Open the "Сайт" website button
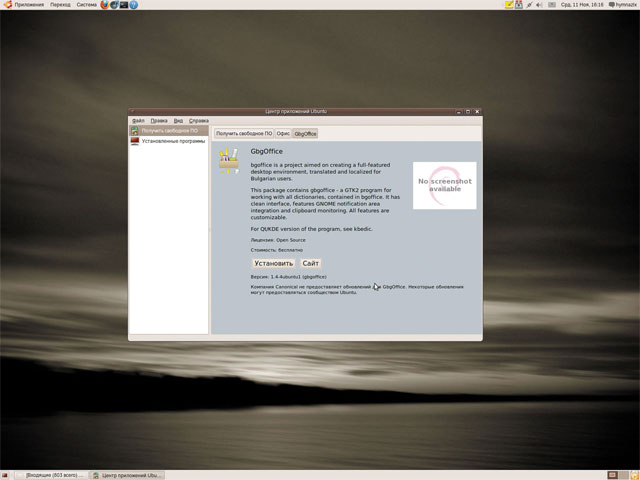 pyautogui.click(x=311, y=263)
